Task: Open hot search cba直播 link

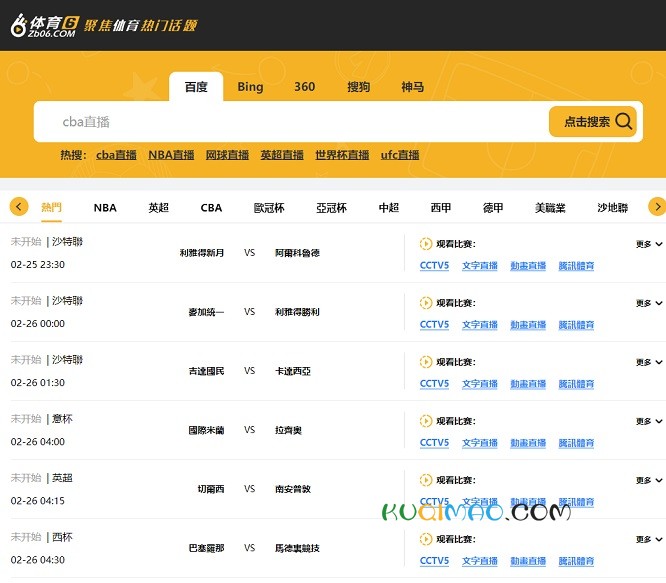Action: pos(116,155)
